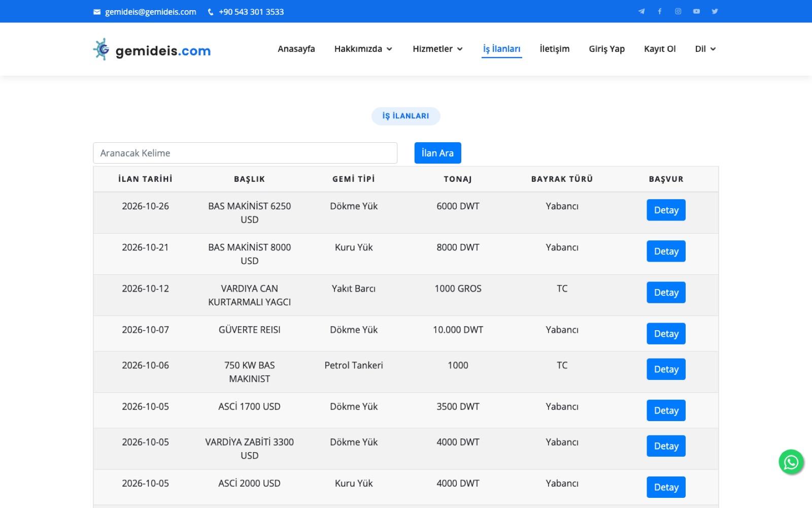Viewport: 812px width, 508px height.
Task: Click the İlan Ara search button
Action: point(437,153)
